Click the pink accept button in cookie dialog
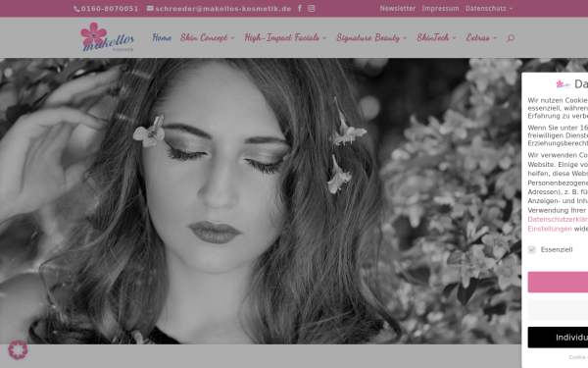588x368 pixels. pyautogui.click(x=558, y=283)
